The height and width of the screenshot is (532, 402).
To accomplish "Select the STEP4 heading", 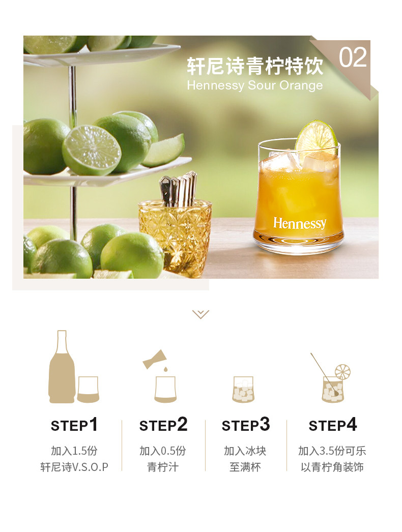I will [333, 425].
